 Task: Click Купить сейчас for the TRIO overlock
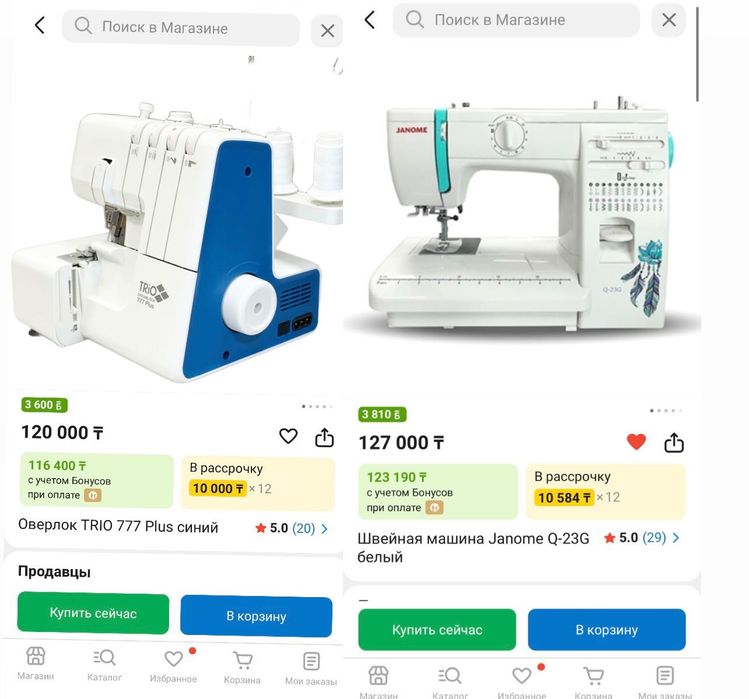(x=93, y=613)
